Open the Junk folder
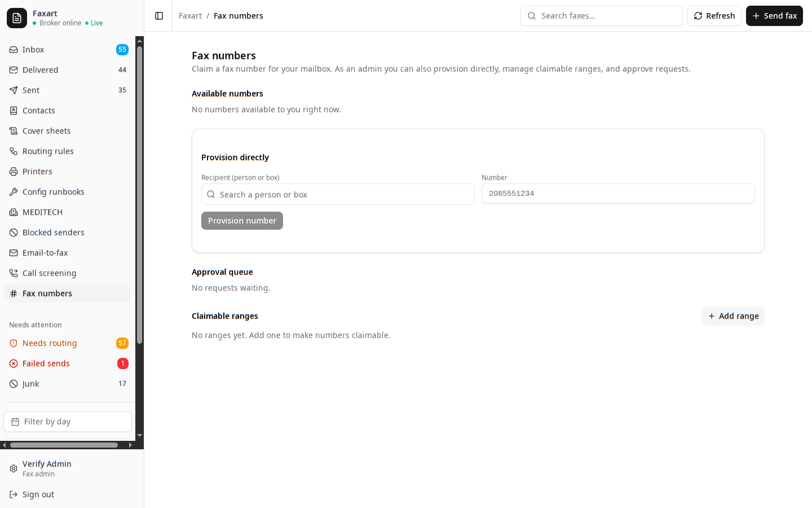The image size is (812, 508). click(x=68, y=384)
